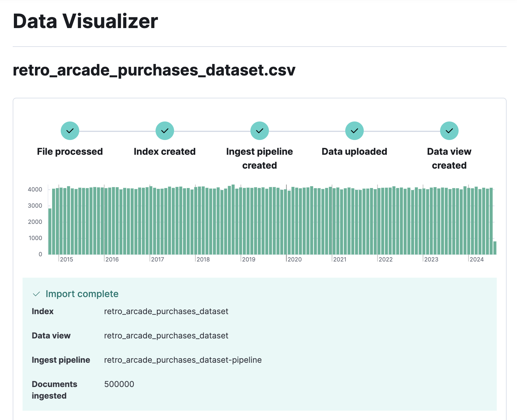This screenshot has width=517, height=420.
Task: Click the Data view value retro_arcade_purchases_dataset
Action: pyautogui.click(x=166, y=336)
